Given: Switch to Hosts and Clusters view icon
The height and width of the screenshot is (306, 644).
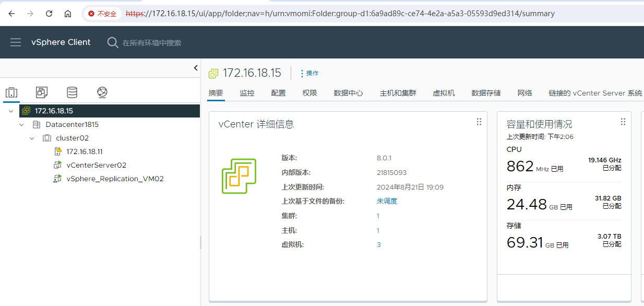Looking at the screenshot, I should pyautogui.click(x=11, y=93).
